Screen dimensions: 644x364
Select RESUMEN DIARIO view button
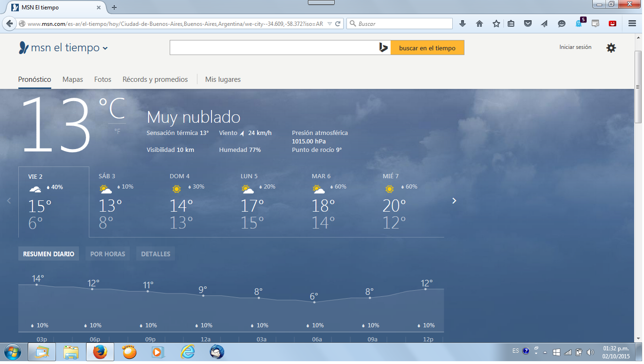(x=49, y=254)
